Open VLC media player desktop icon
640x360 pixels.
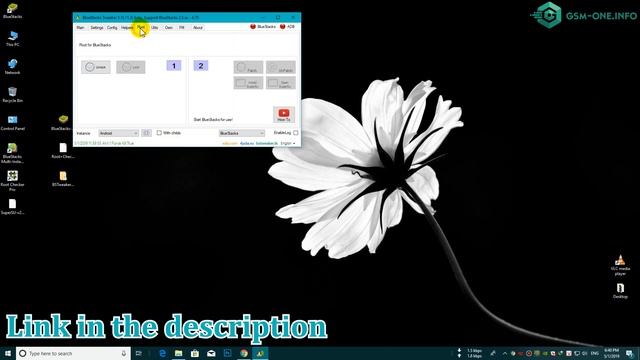[x=620, y=265]
